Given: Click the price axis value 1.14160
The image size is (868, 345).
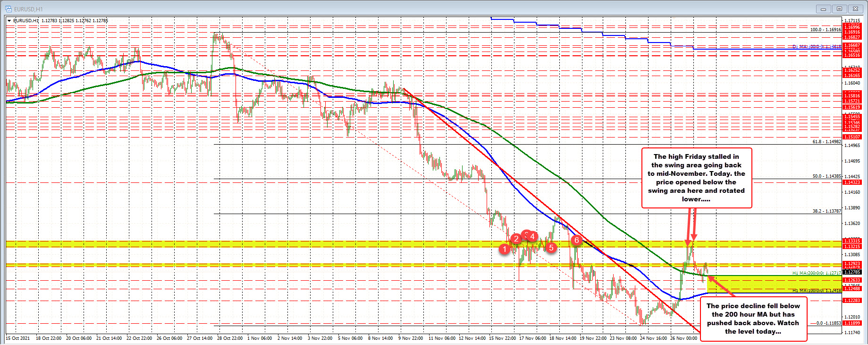Looking at the screenshot, I should 852,192.
